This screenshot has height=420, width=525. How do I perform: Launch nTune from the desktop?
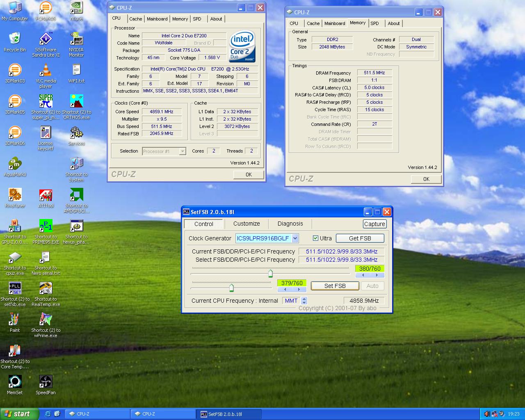tap(76, 11)
